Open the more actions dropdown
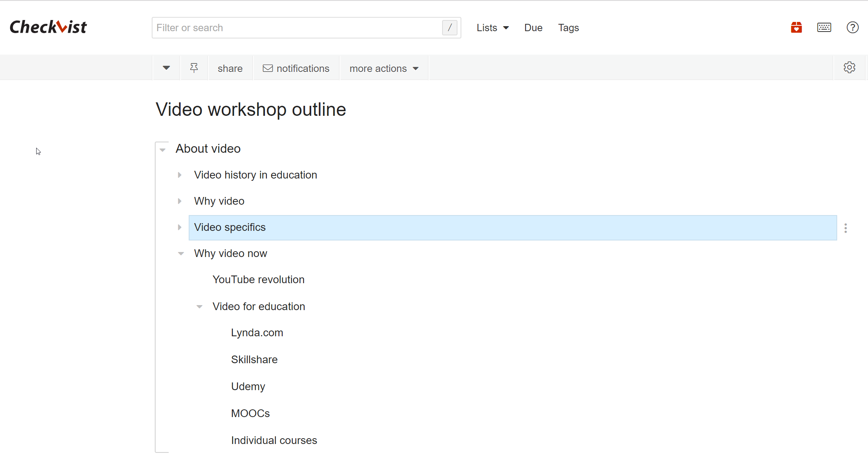868x464 pixels. (x=384, y=68)
